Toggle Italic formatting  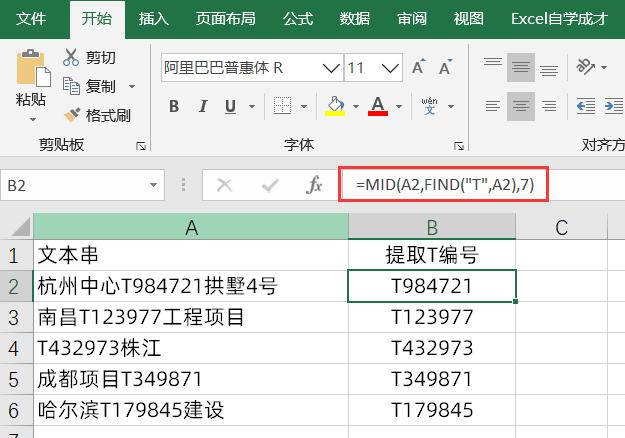pos(202,106)
